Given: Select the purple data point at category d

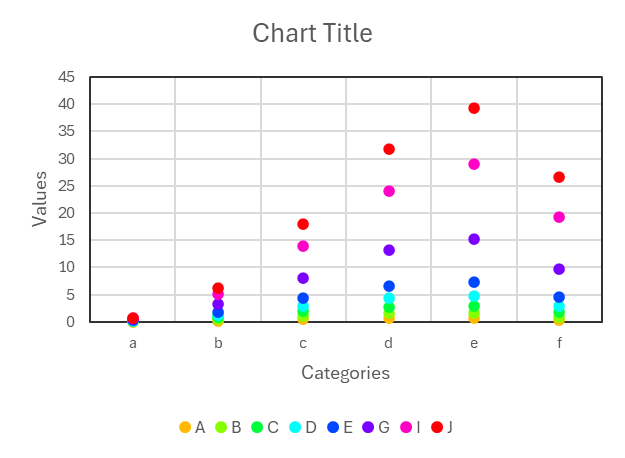Looking at the screenshot, I should pos(389,250).
